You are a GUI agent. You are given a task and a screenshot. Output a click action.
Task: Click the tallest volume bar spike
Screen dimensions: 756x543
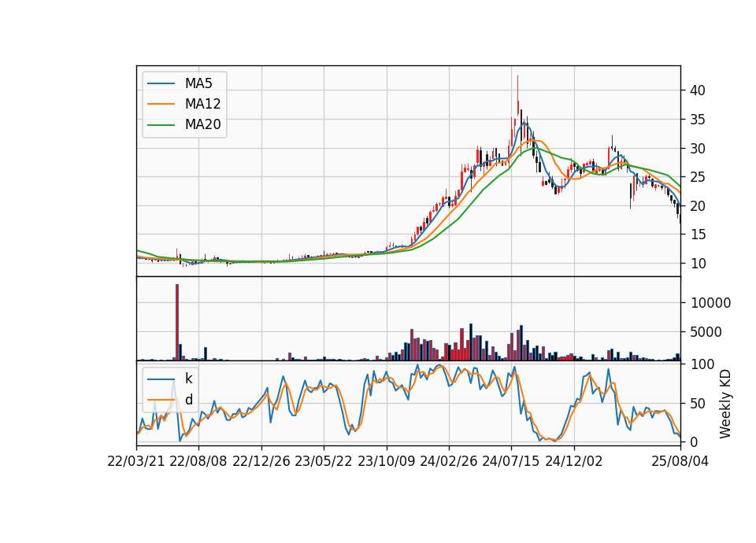click(177, 322)
